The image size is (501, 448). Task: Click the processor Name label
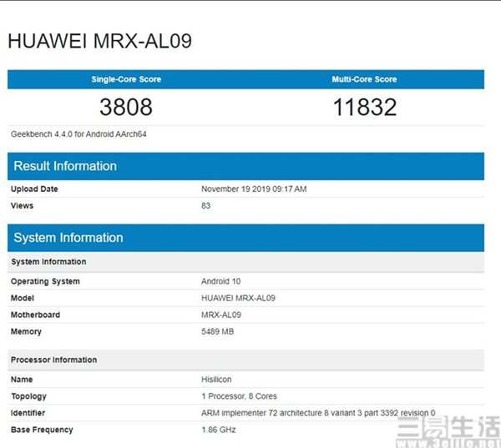[22, 380]
